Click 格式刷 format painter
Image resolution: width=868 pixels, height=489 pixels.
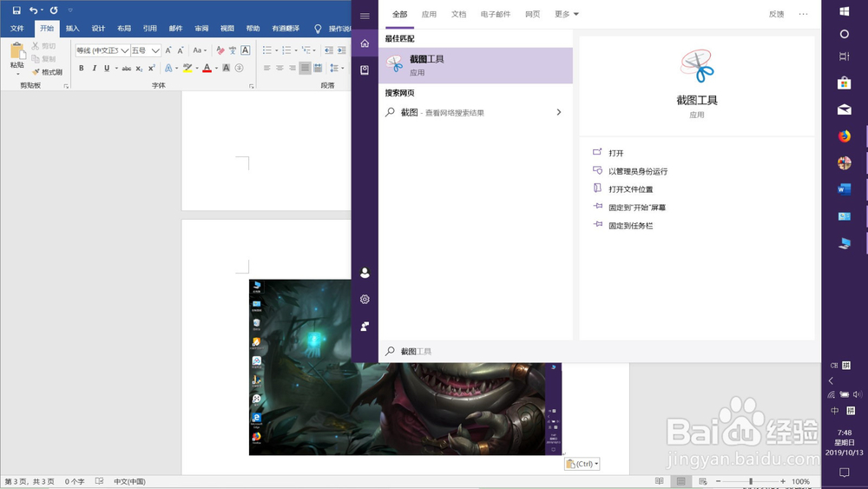click(x=48, y=72)
